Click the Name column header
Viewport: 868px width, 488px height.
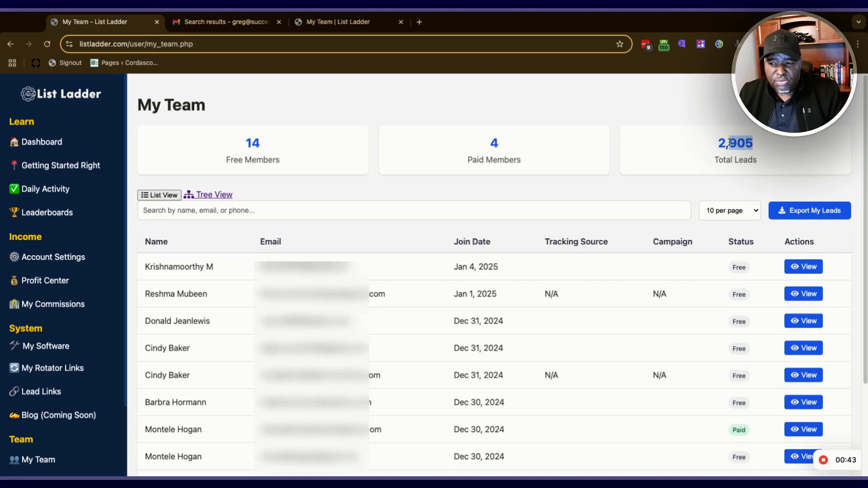pyautogui.click(x=156, y=241)
